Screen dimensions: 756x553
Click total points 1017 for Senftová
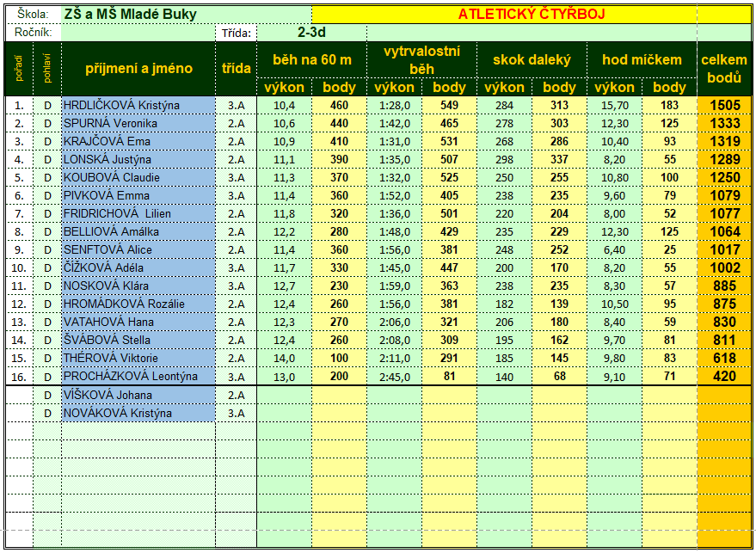coord(724,250)
